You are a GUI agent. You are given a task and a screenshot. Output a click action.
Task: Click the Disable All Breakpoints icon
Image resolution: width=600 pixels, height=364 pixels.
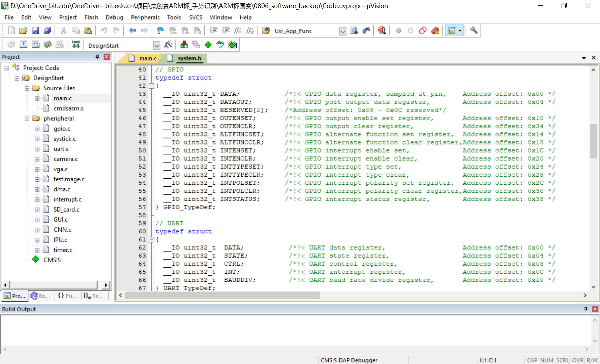point(423,31)
